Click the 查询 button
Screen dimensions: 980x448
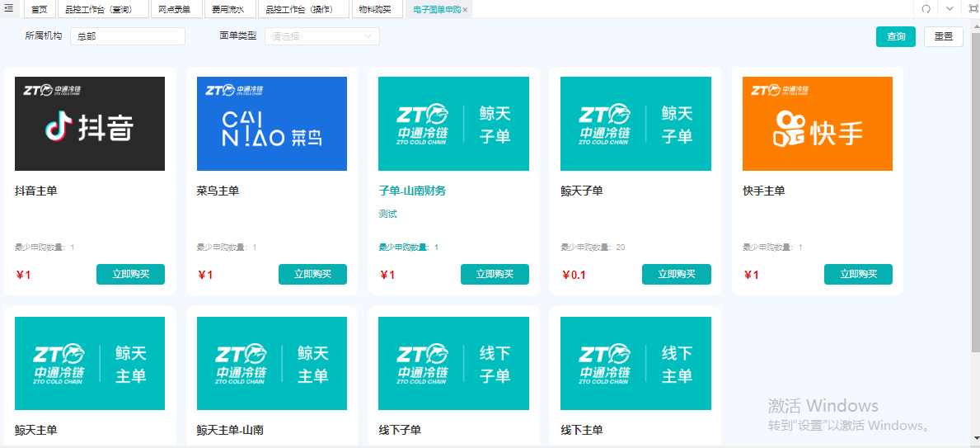point(896,37)
